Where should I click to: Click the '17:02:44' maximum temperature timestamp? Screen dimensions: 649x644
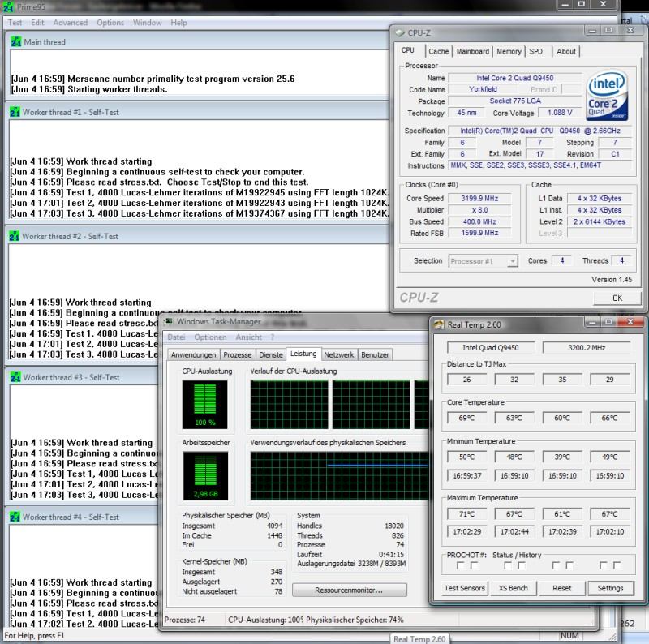[514, 532]
